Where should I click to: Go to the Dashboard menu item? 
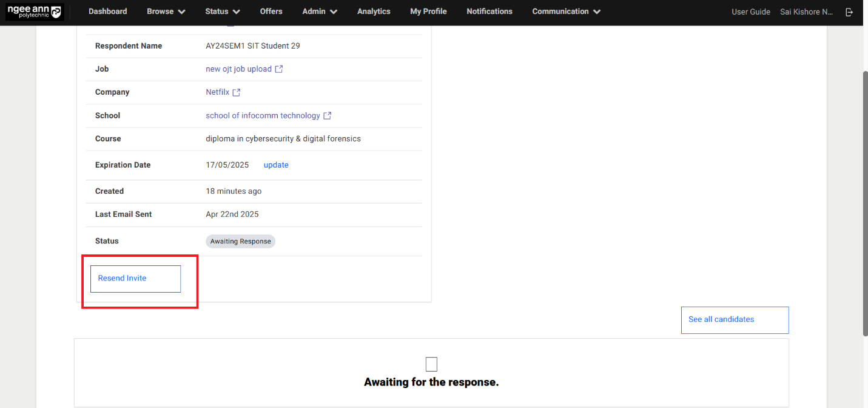coord(107,11)
